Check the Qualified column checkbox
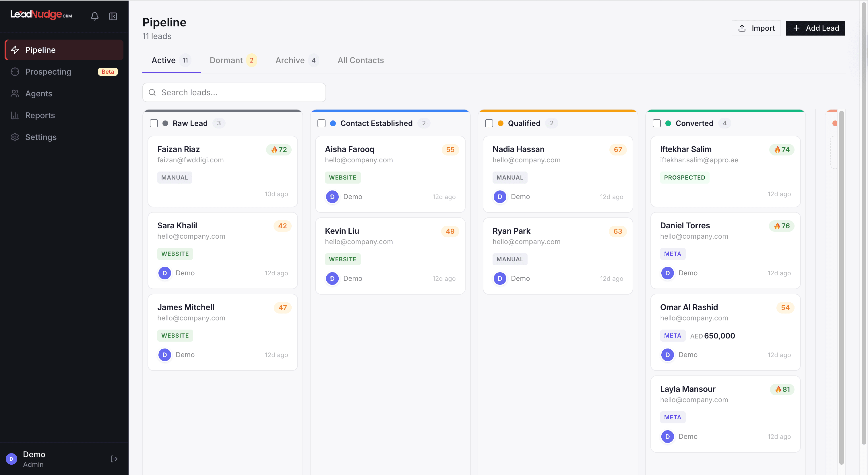Screen dimensions: 868x475 pos(489,123)
